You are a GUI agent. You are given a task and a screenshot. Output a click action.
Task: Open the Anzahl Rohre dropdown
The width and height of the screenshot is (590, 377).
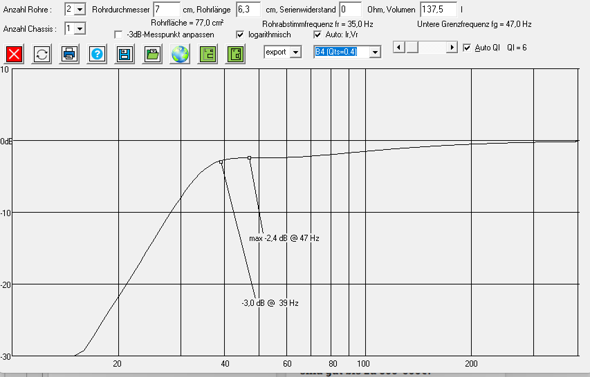[80, 9]
